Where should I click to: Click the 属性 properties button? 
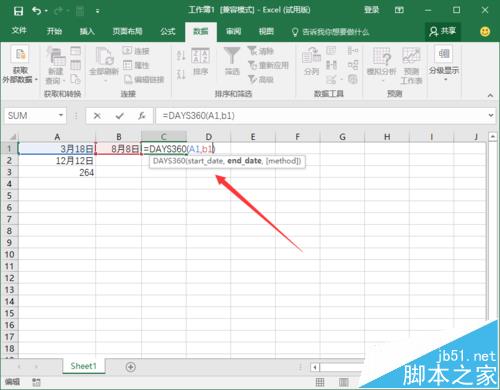(136, 65)
